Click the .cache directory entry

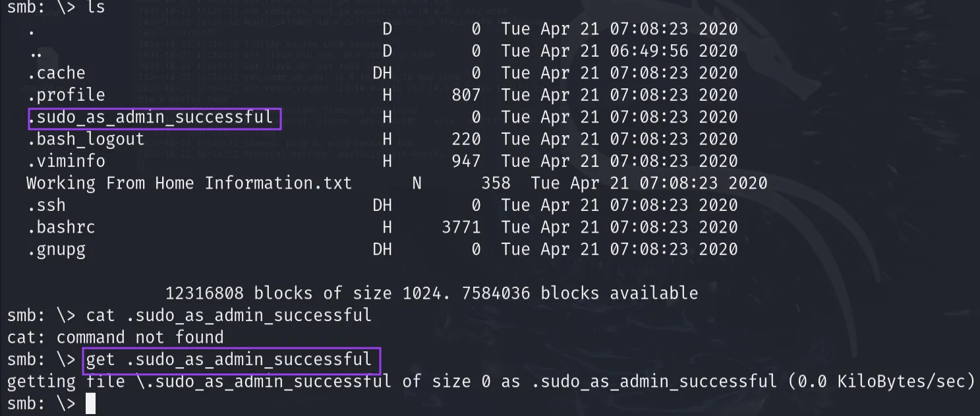(56, 73)
